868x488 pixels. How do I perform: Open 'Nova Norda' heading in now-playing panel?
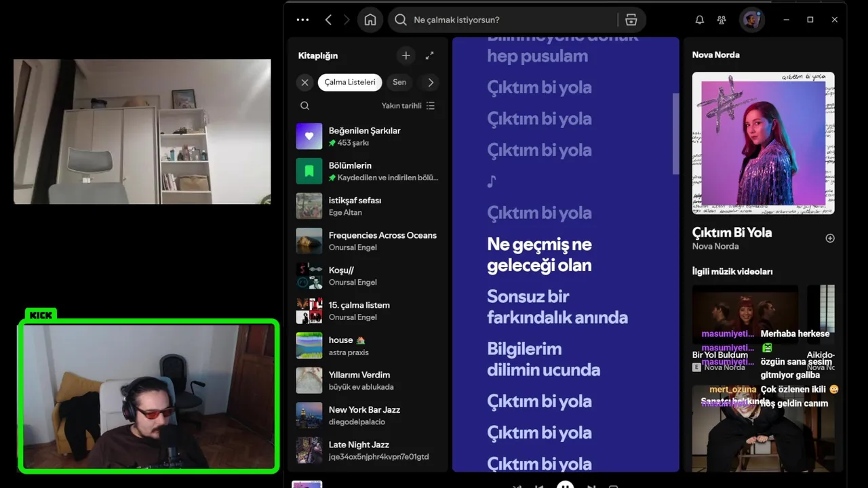click(x=715, y=55)
